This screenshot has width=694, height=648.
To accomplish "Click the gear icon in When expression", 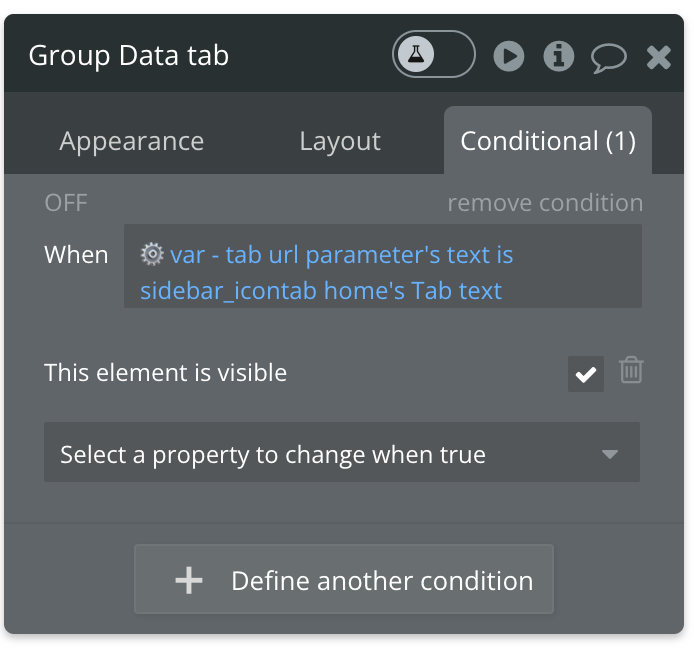I will [152, 254].
